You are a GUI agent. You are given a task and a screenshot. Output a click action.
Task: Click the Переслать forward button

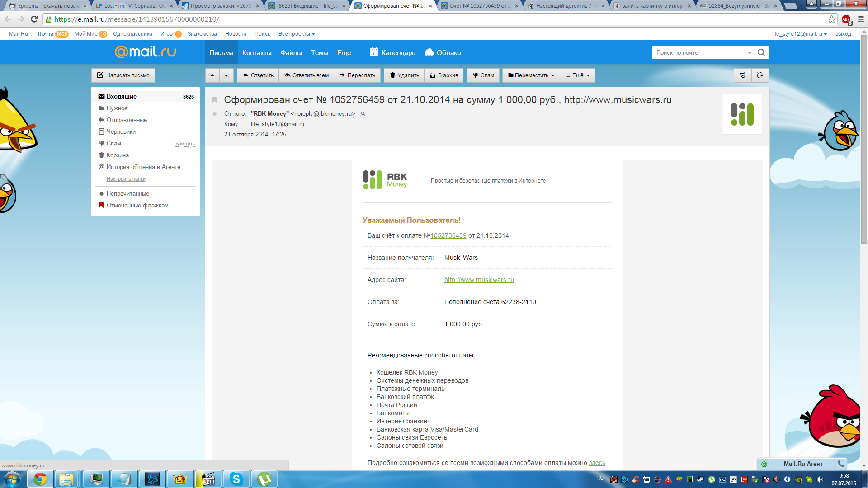click(x=358, y=75)
